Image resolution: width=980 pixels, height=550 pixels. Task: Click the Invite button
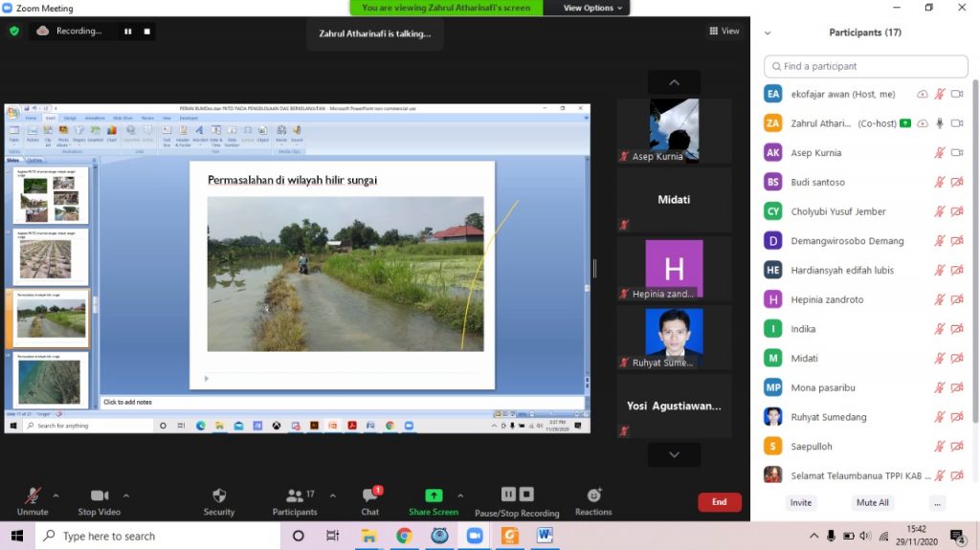(801, 502)
